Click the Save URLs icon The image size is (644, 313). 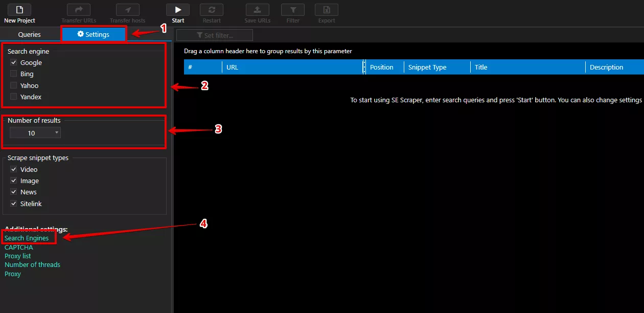click(258, 10)
